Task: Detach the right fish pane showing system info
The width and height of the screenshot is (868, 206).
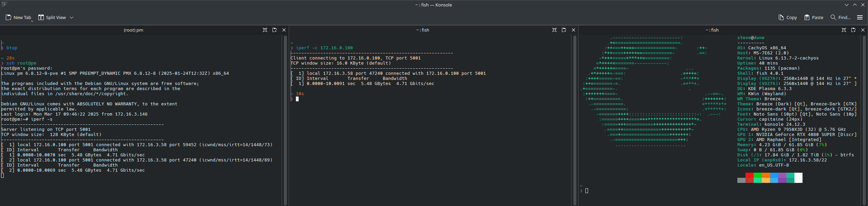Action: click(853, 30)
